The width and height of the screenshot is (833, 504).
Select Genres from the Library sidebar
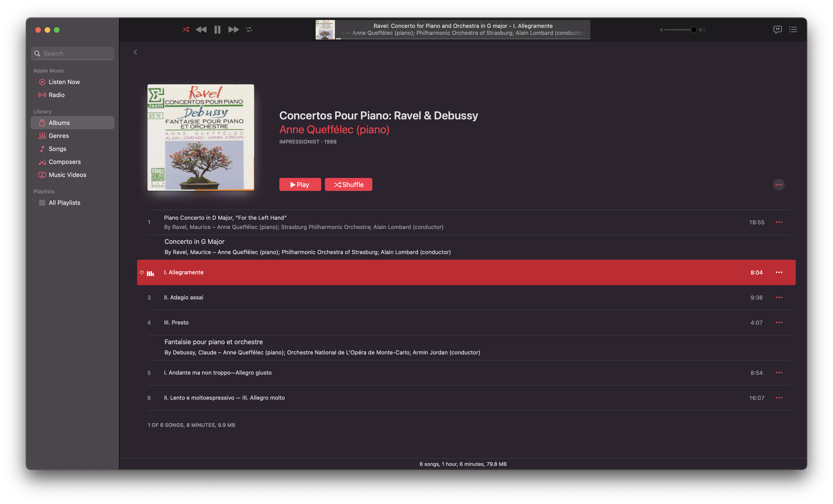(x=58, y=135)
